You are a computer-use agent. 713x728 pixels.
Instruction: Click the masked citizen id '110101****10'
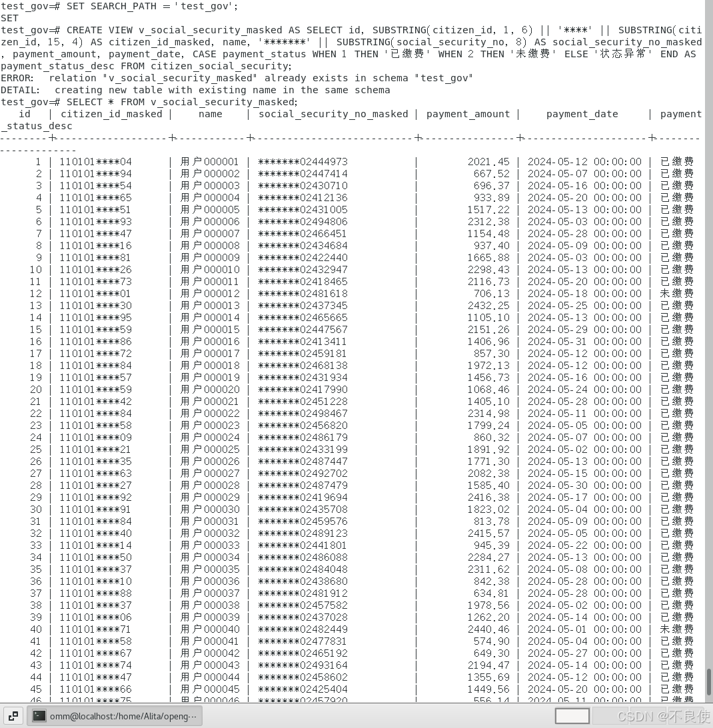point(96,581)
